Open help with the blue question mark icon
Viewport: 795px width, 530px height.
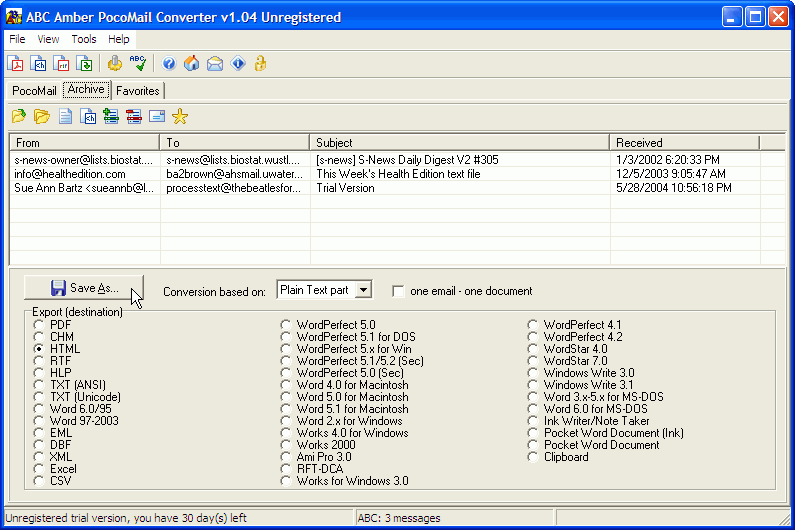(169, 63)
